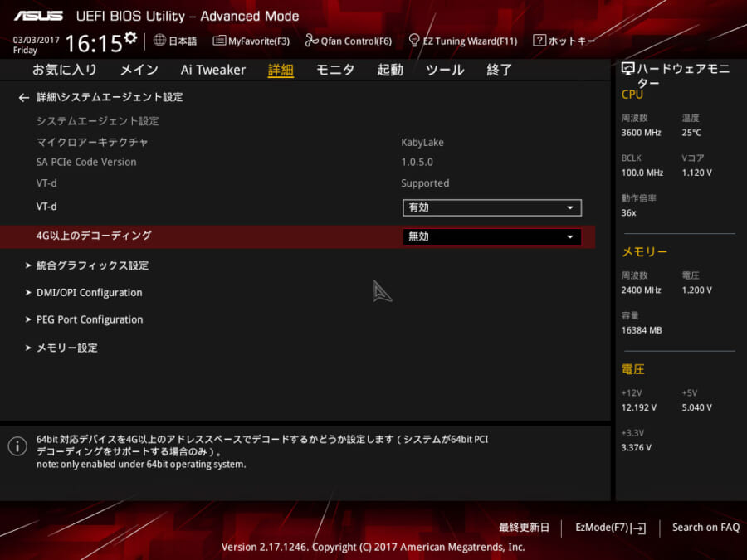This screenshot has height=560, width=747.
Task: Click the +5V 5.040 V reading
Action: [x=697, y=407]
